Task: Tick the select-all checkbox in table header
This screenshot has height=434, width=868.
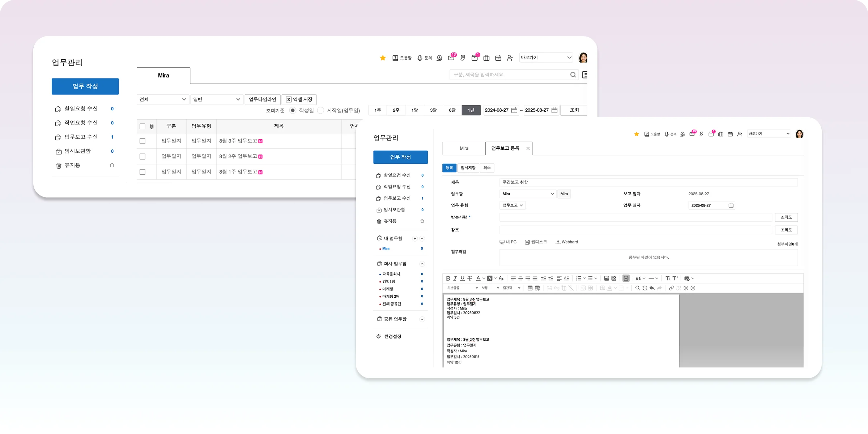Action: (x=142, y=126)
